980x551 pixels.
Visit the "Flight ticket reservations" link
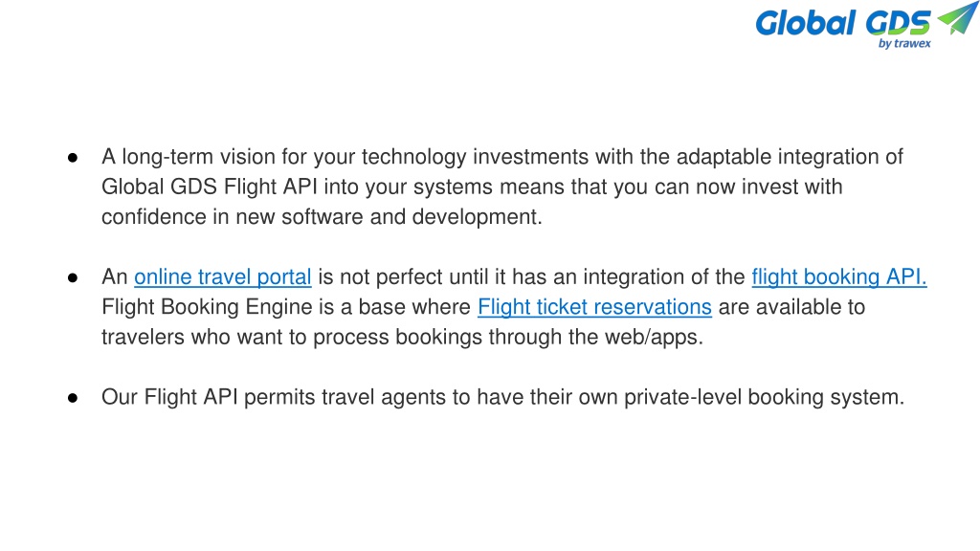click(594, 307)
